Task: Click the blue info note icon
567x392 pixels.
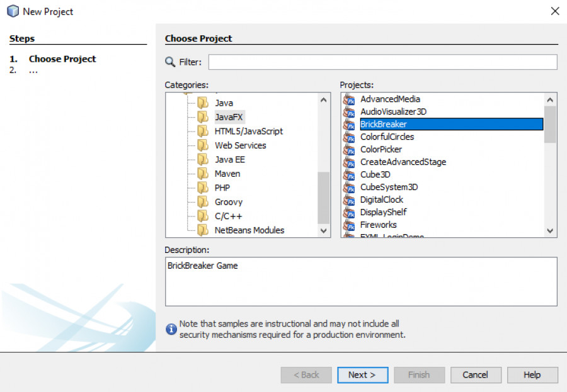Action: (x=171, y=329)
